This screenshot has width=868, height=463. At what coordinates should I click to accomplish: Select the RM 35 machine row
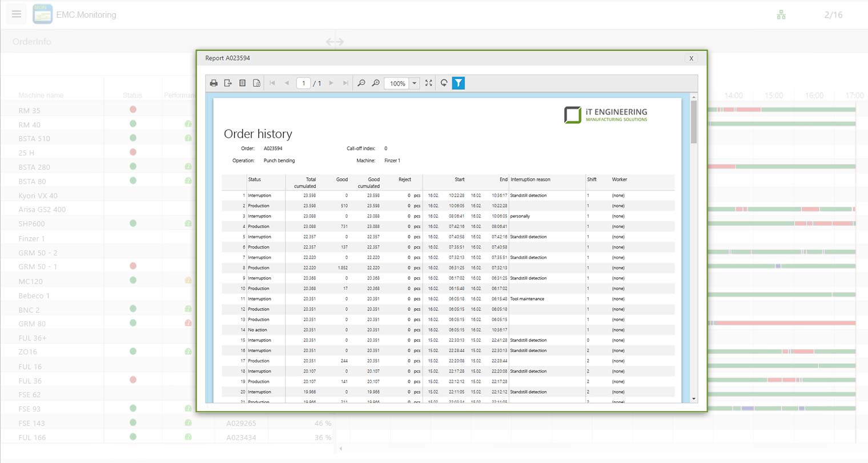click(29, 110)
